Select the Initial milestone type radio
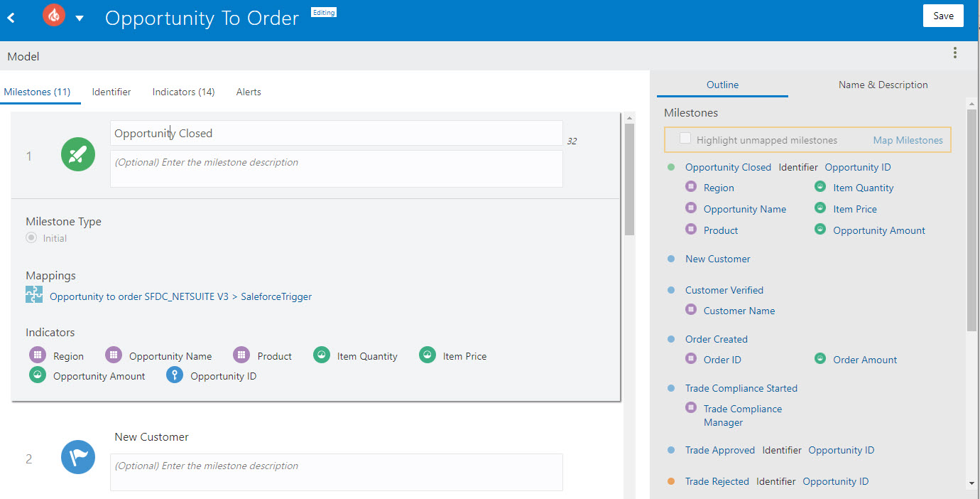 pyautogui.click(x=31, y=238)
